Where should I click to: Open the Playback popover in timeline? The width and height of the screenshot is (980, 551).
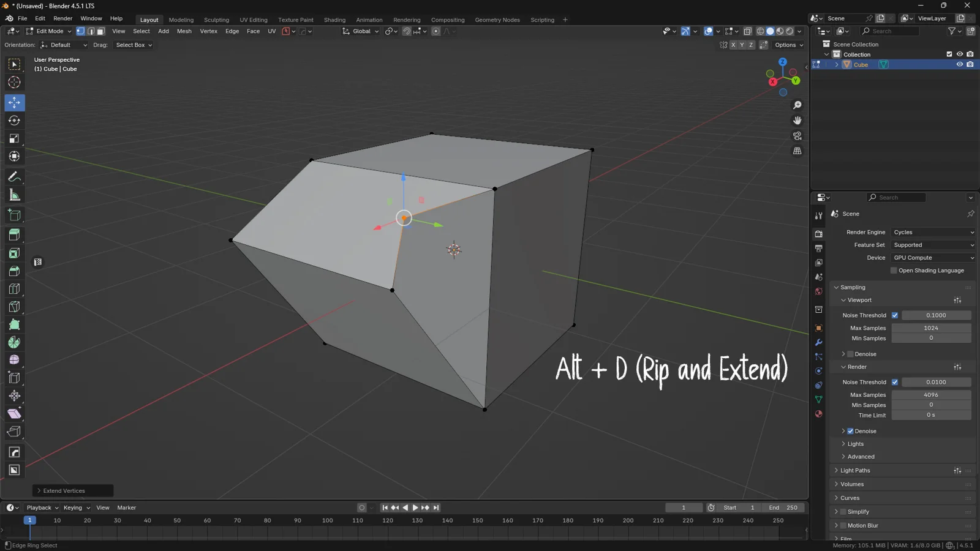[x=42, y=508]
